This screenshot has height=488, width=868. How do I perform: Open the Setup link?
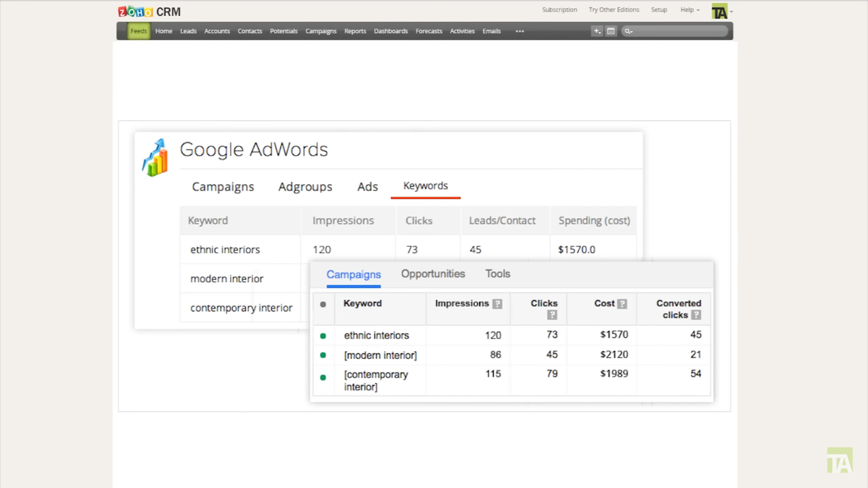click(659, 10)
